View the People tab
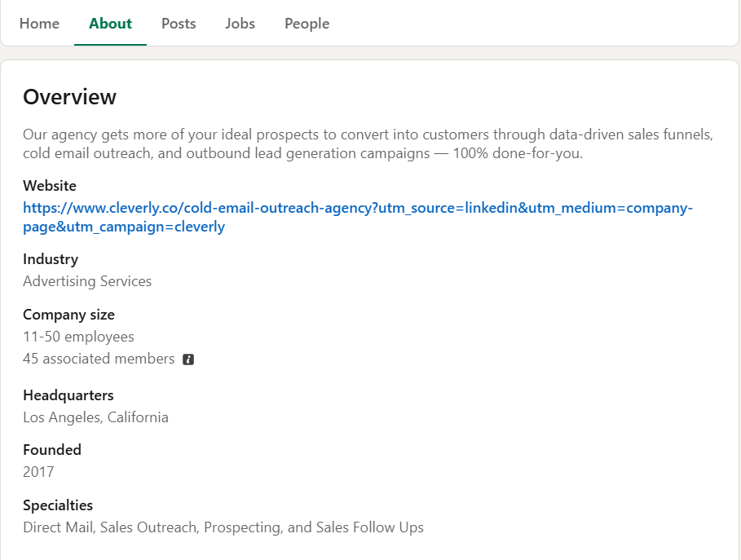Image resolution: width=741 pixels, height=560 pixels. [307, 24]
